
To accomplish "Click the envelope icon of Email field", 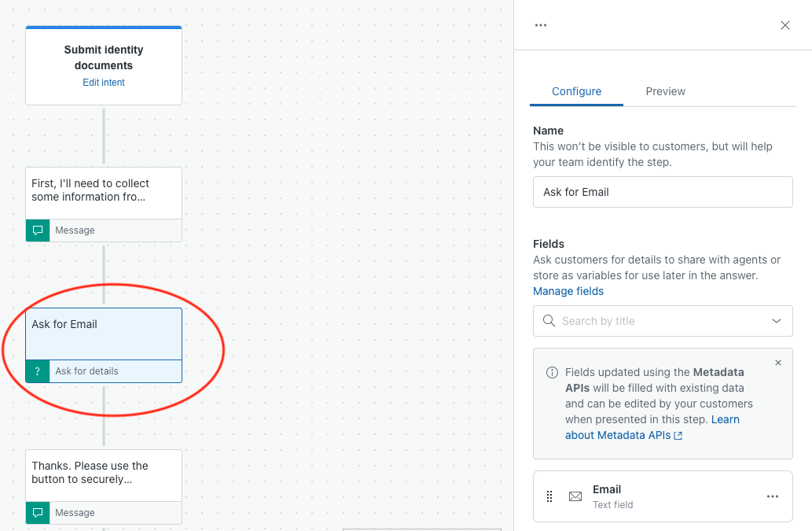I will [575, 496].
